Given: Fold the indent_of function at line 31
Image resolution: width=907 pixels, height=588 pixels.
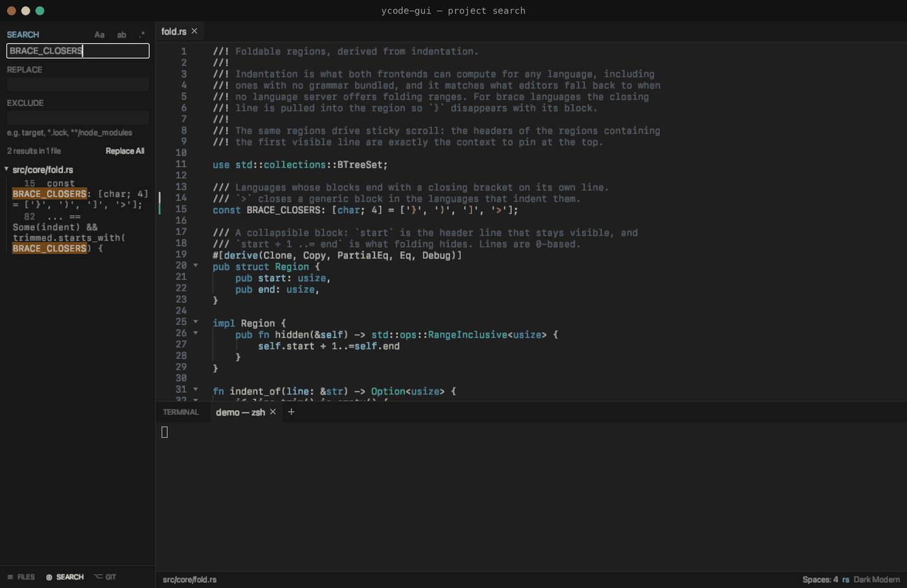Looking at the screenshot, I should coord(196,390).
